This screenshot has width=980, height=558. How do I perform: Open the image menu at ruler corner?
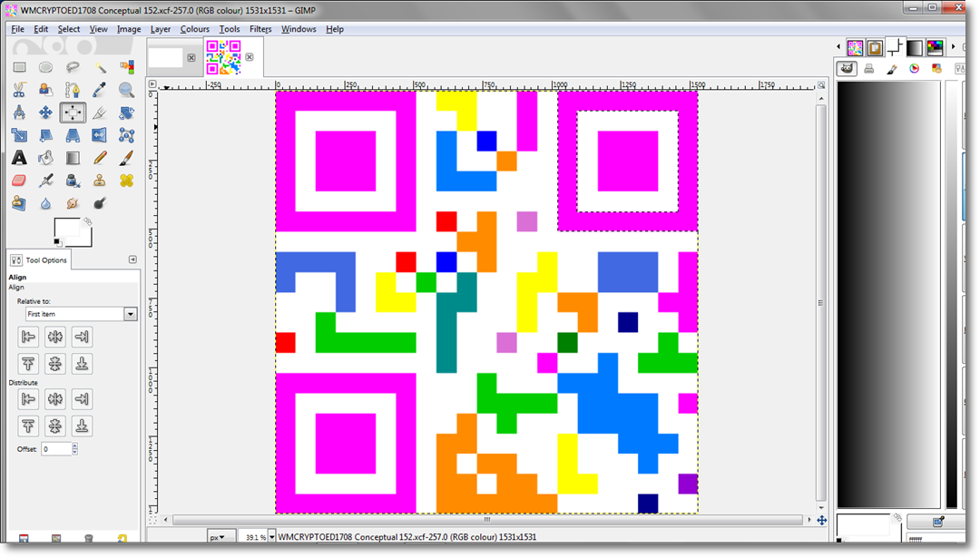(x=152, y=83)
